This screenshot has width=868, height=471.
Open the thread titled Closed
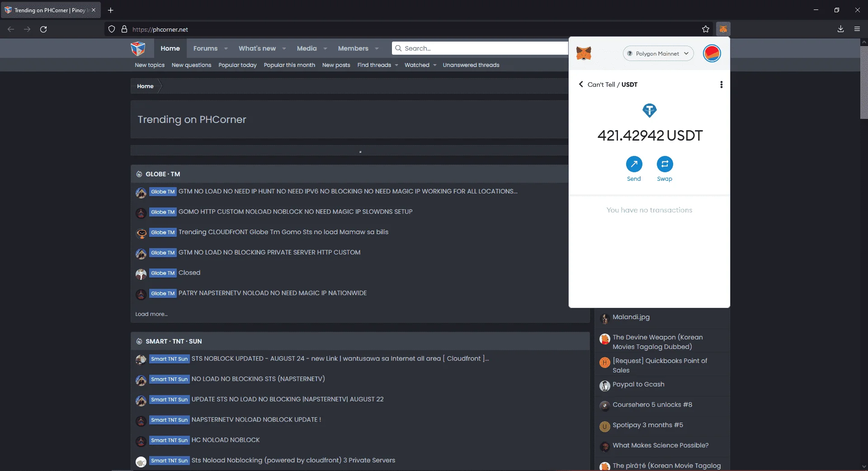point(189,273)
